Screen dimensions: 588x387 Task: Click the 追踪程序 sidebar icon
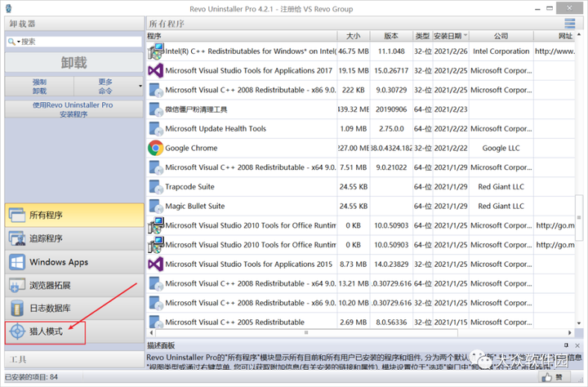17,238
